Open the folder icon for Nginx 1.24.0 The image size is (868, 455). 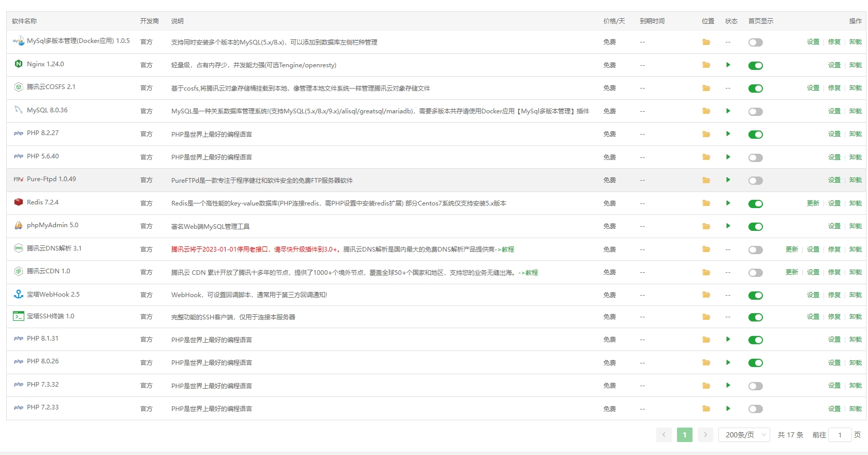(706, 65)
